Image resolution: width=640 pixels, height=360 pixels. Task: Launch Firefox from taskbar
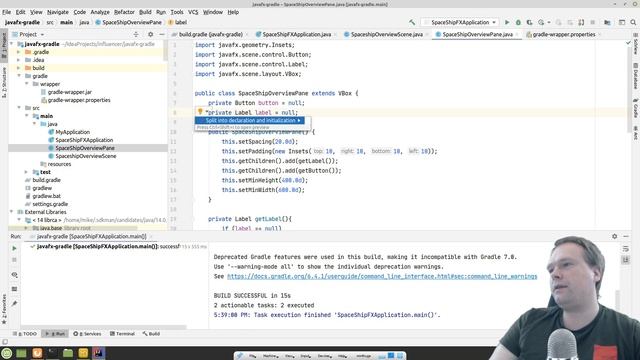37,353
